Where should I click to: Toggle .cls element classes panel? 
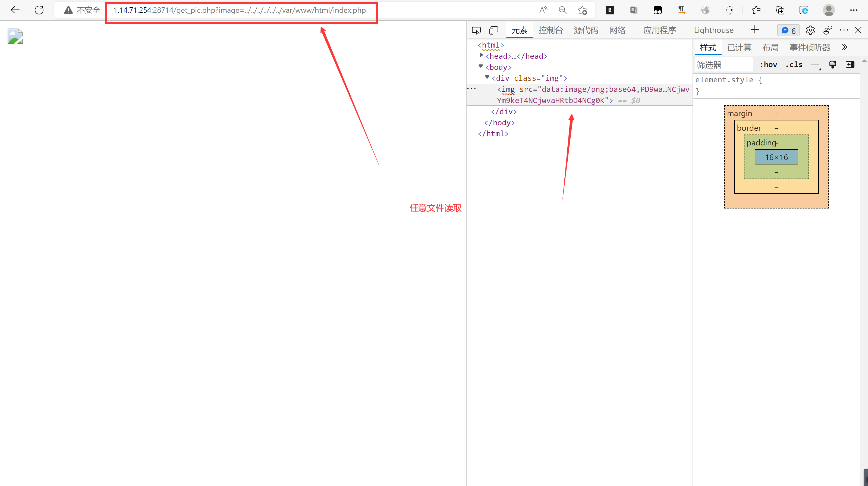[x=794, y=64]
